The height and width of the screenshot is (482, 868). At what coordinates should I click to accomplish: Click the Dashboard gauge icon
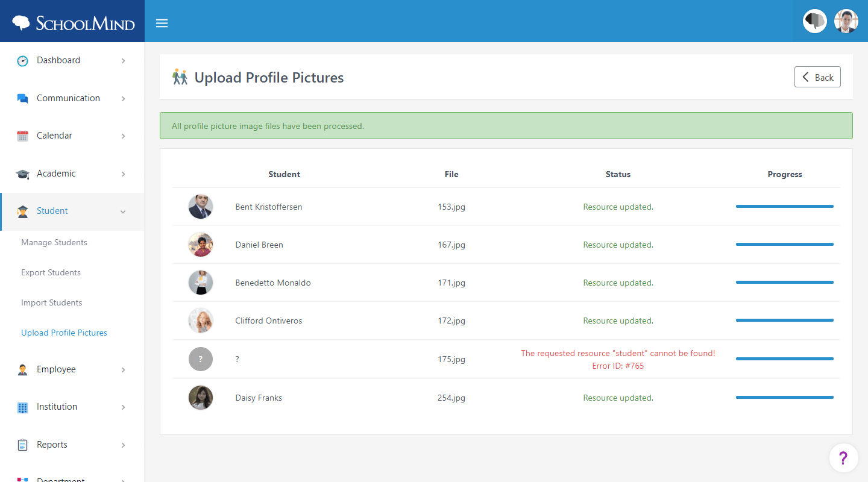tap(22, 60)
